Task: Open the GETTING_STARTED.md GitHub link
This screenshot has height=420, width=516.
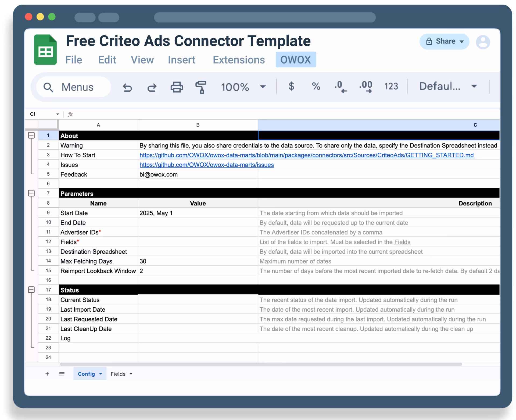Action: point(306,155)
